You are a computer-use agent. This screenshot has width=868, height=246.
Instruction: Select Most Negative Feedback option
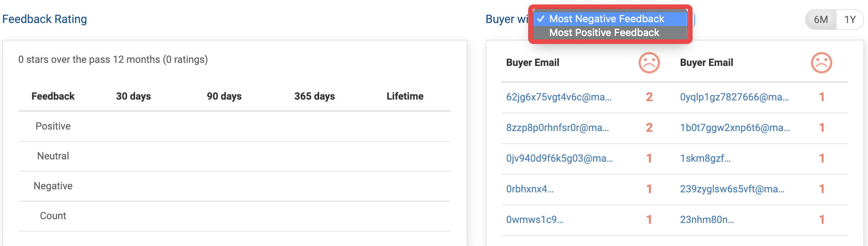tap(610, 19)
